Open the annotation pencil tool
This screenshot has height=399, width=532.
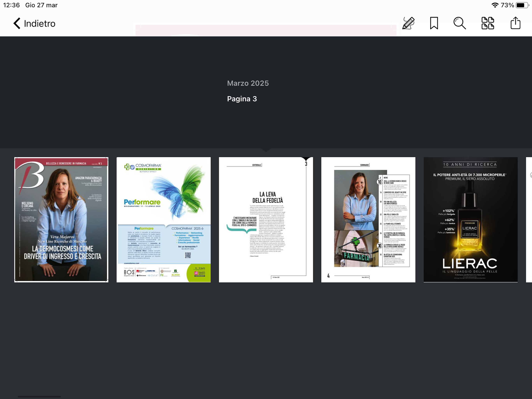(x=408, y=23)
